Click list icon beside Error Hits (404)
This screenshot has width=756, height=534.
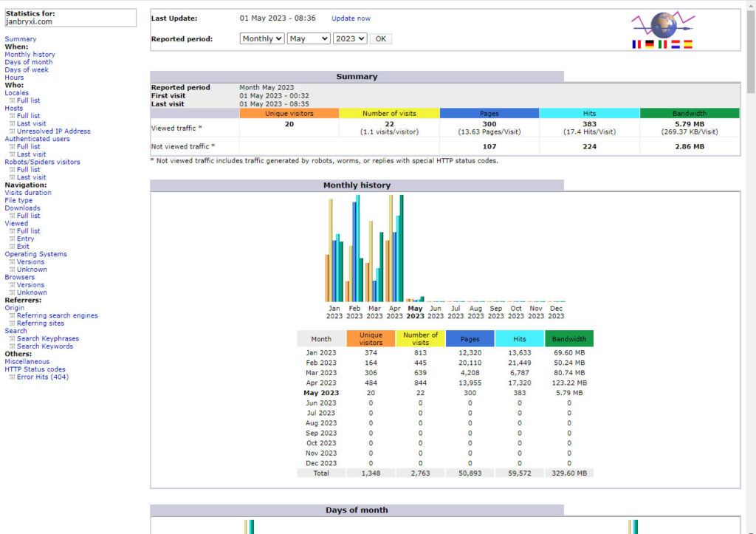[x=12, y=377]
